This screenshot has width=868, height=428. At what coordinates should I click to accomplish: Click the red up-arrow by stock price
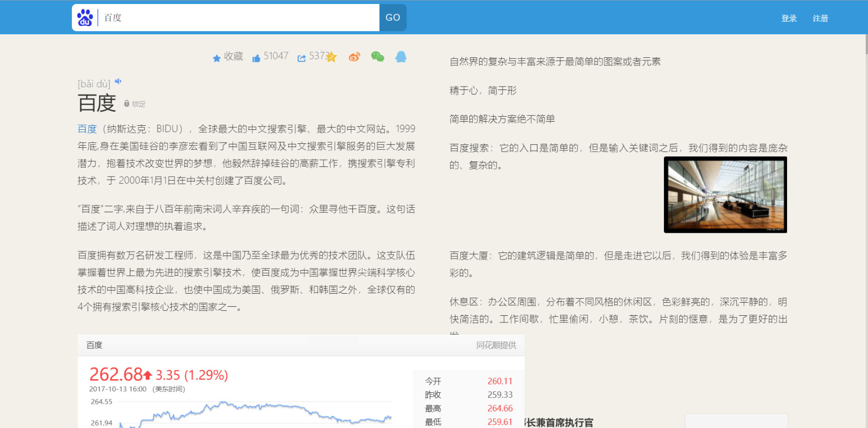[x=147, y=375]
